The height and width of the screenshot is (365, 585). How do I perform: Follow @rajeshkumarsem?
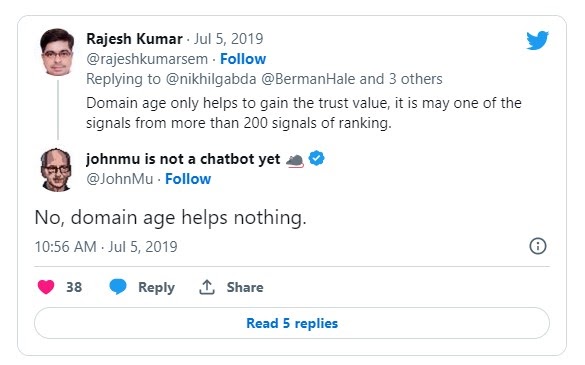click(243, 59)
